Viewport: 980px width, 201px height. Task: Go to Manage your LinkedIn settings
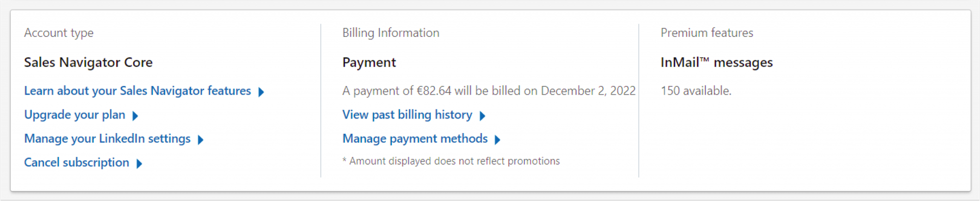click(x=107, y=139)
